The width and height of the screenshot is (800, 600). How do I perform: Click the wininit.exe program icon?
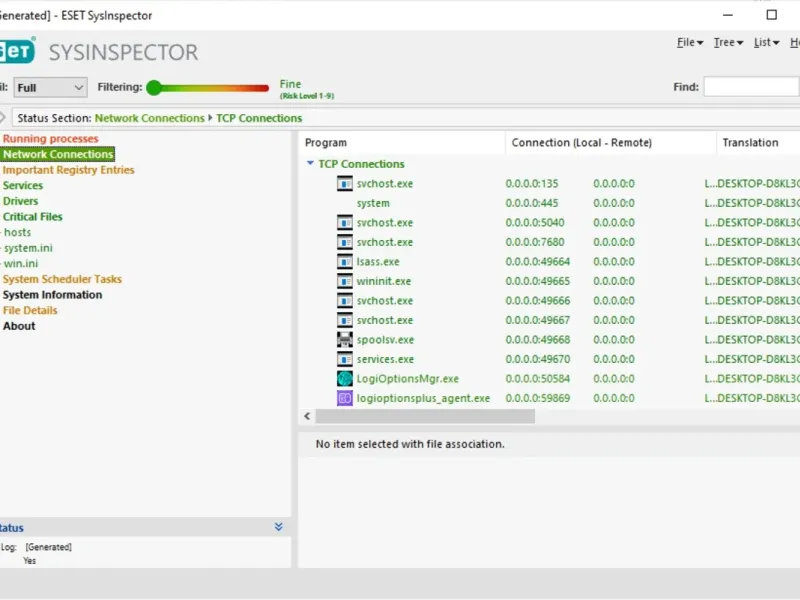click(345, 281)
